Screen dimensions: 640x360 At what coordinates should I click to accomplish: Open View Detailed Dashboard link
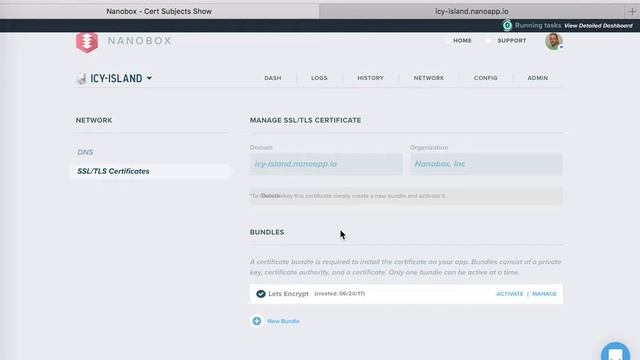click(x=598, y=26)
